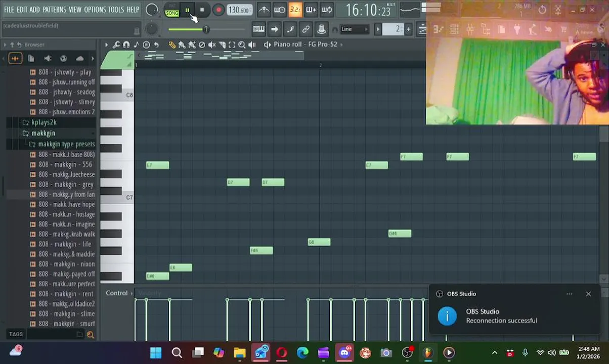Open the browser current project file tab
Image resolution: width=609 pixels, height=364 pixels.
31,59
